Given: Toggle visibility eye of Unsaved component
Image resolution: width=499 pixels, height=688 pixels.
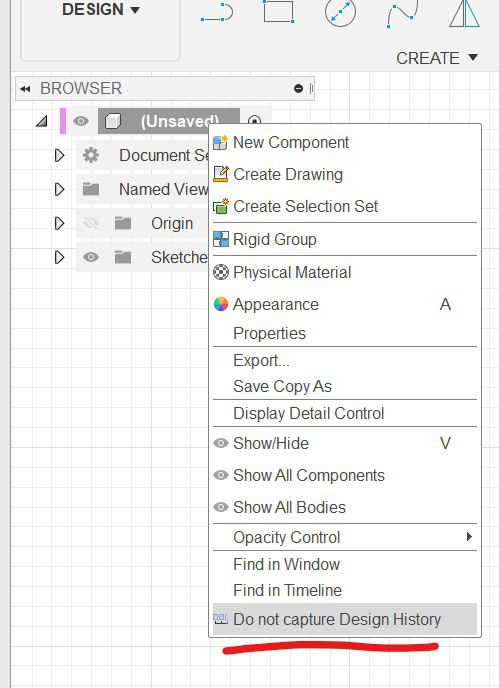Looking at the screenshot, I should pyautogui.click(x=81, y=121).
